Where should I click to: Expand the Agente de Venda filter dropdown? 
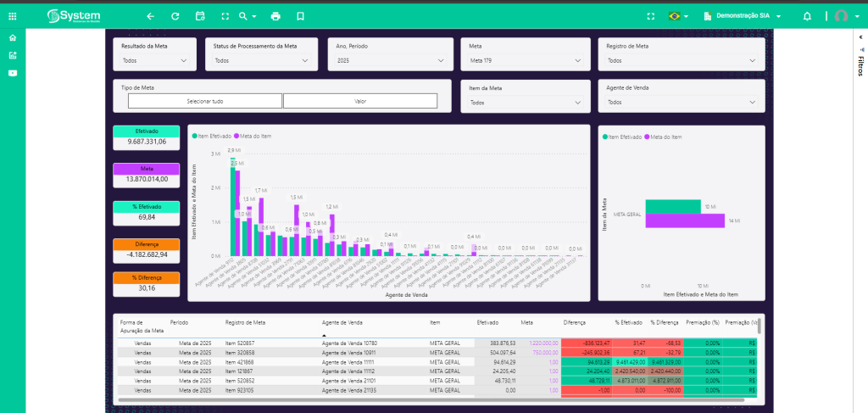click(x=681, y=103)
